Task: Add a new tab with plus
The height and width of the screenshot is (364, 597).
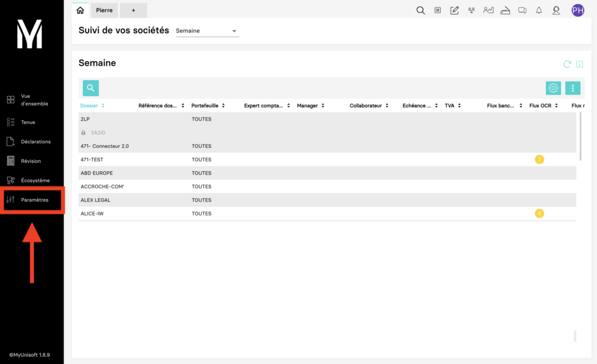Action: pos(134,10)
